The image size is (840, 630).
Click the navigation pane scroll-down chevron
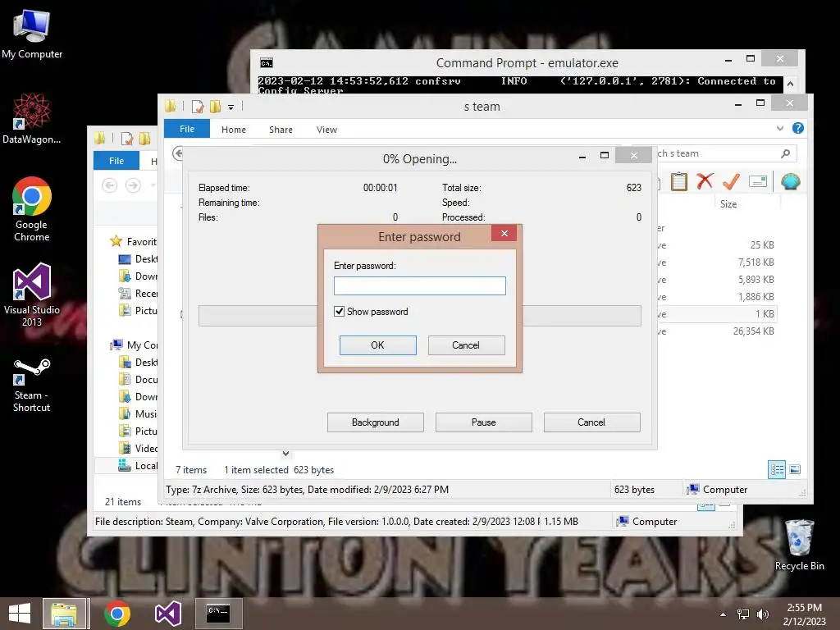pos(286,454)
